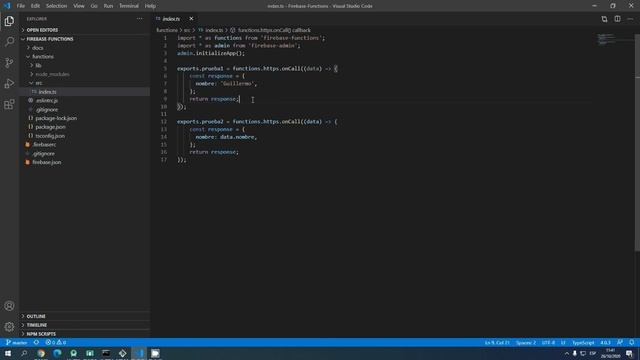This screenshot has height=360, width=640.
Task: Open the Selection menu
Action: tap(56, 6)
